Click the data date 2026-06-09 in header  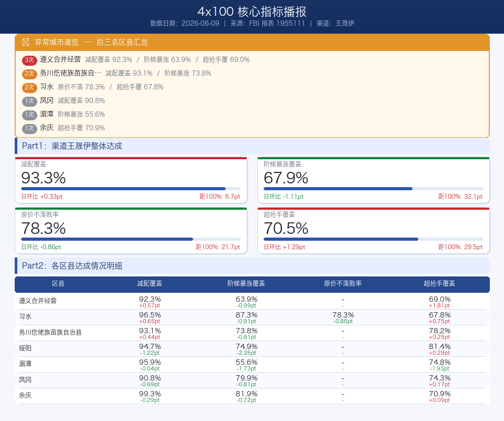pyautogui.click(x=201, y=24)
